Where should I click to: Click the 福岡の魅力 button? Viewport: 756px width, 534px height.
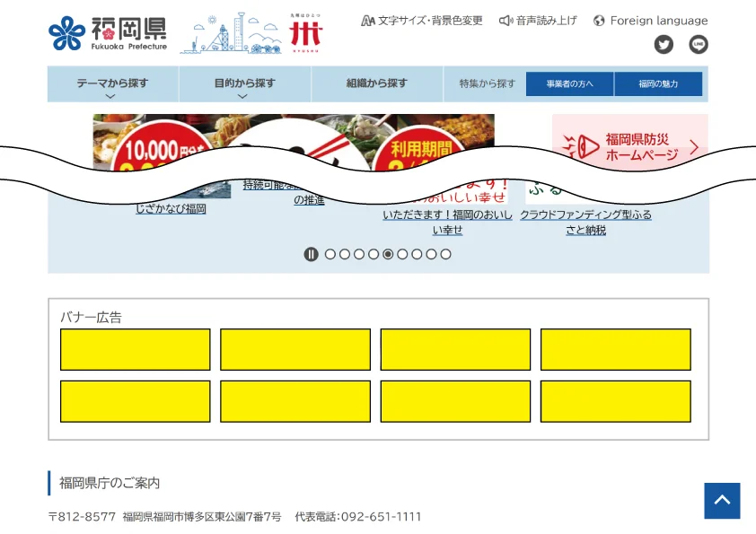[x=658, y=83]
